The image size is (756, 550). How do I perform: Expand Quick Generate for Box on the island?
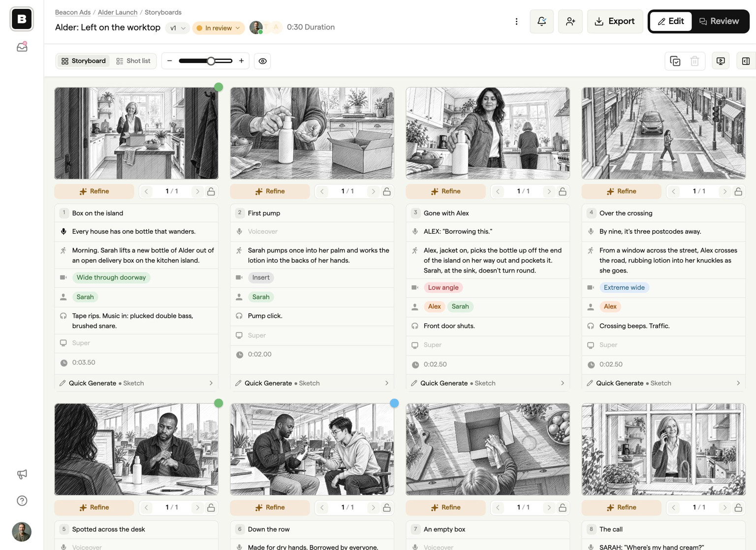coord(136,383)
